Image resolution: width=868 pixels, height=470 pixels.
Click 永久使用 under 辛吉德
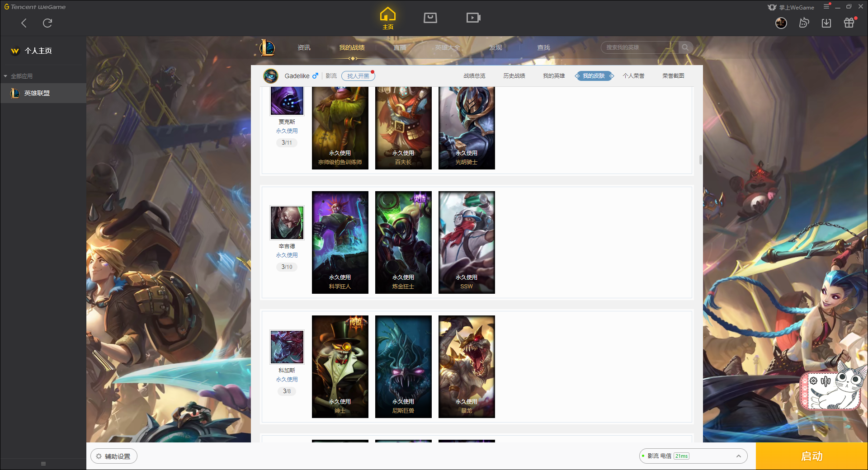[x=287, y=255]
